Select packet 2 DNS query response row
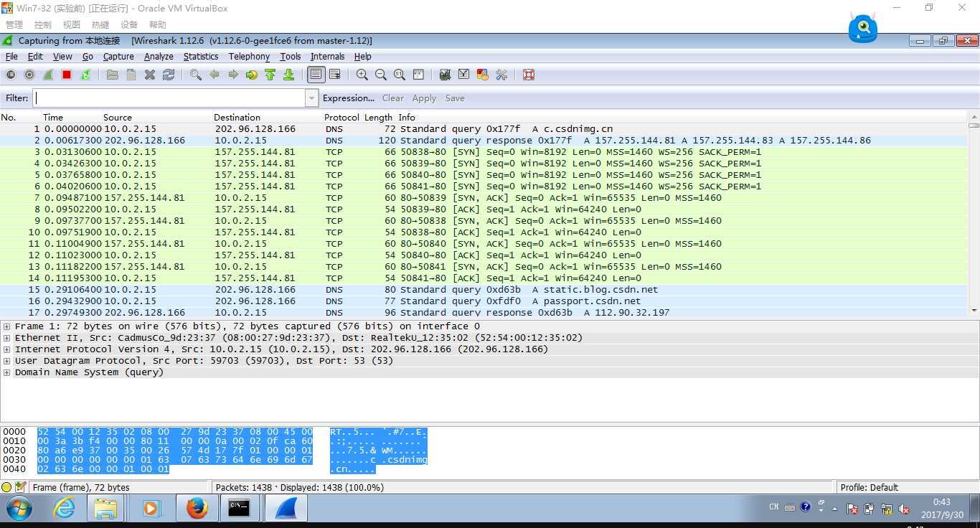Image resolution: width=980 pixels, height=528 pixels. point(484,141)
